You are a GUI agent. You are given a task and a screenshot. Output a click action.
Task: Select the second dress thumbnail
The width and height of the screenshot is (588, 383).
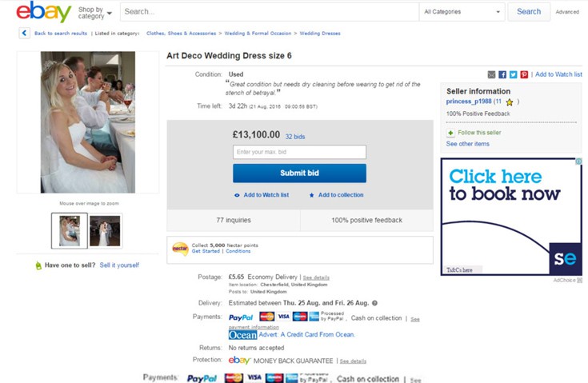[x=105, y=230]
